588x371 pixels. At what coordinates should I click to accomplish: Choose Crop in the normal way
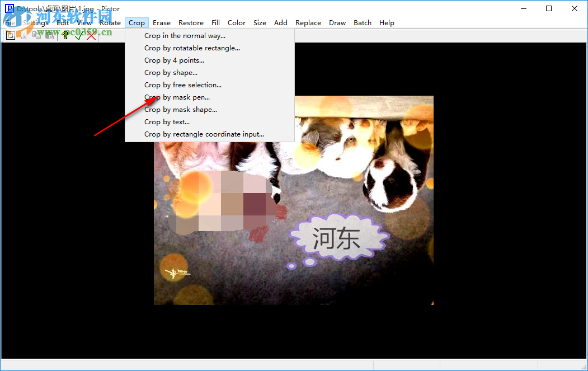pyautogui.click(x=184, y=35)
